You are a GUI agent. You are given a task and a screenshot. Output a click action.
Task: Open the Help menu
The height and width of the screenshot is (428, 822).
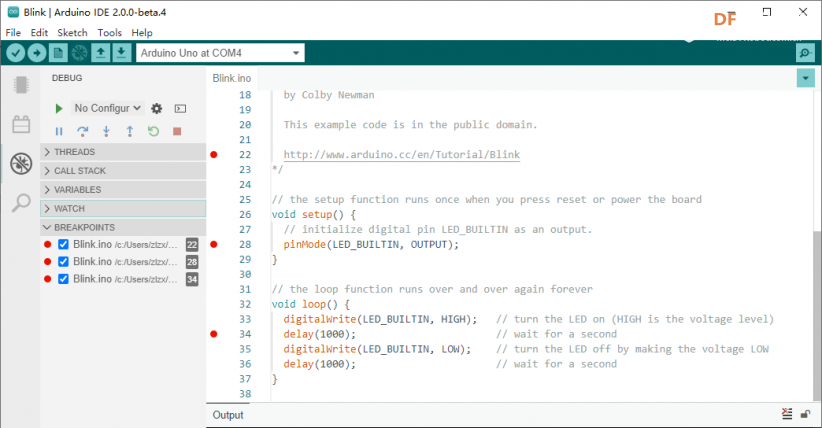tap(142, 33)
